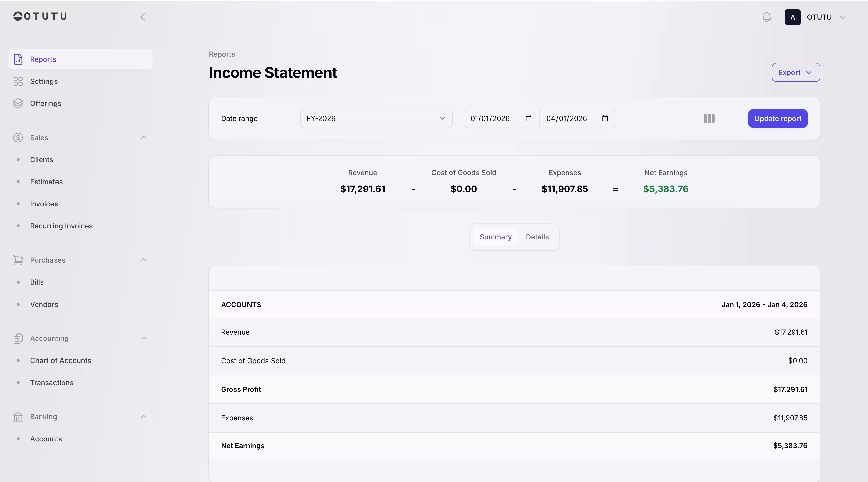Collapse the Sales section chevron

[144, 137]
